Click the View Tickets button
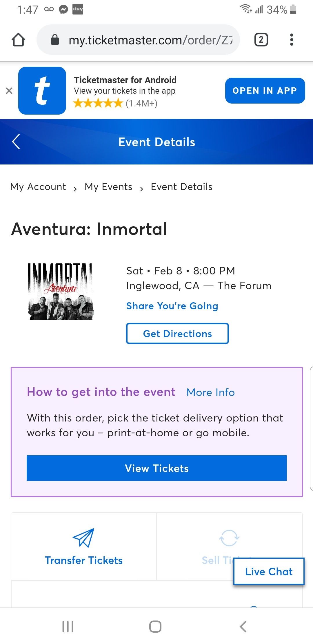The width and height of the screenshot is (313, 644). (157, 468)
